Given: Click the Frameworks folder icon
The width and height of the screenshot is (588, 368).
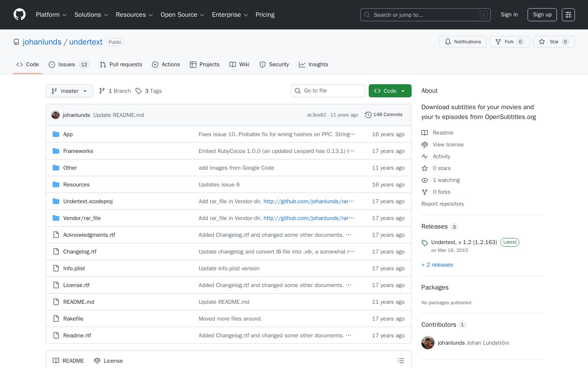Looking at the screenshot, I should (56, 151).
